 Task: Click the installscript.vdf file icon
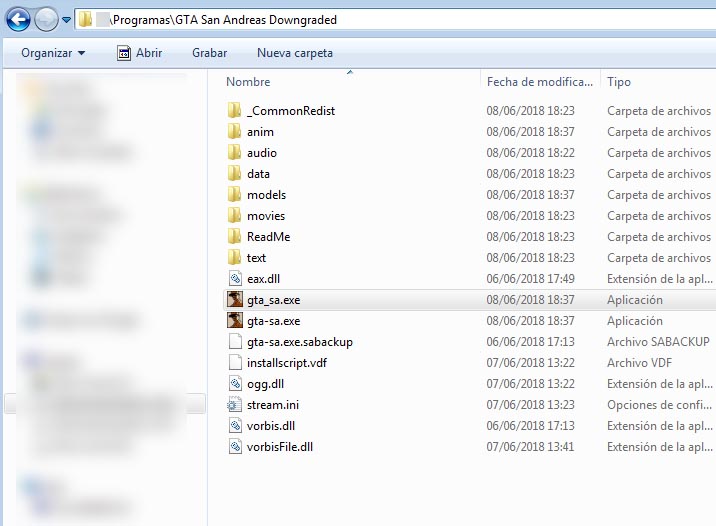pos(235,363)
